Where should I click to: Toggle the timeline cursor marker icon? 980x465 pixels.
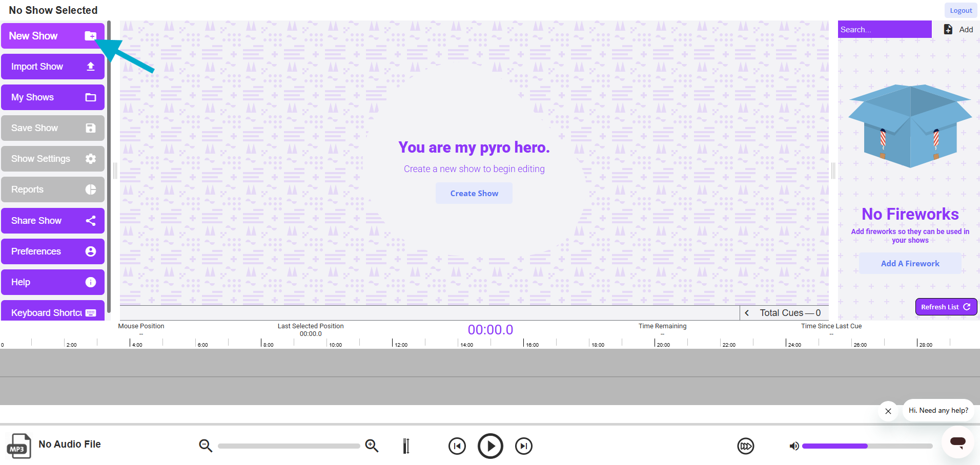[x=406, y=446]
